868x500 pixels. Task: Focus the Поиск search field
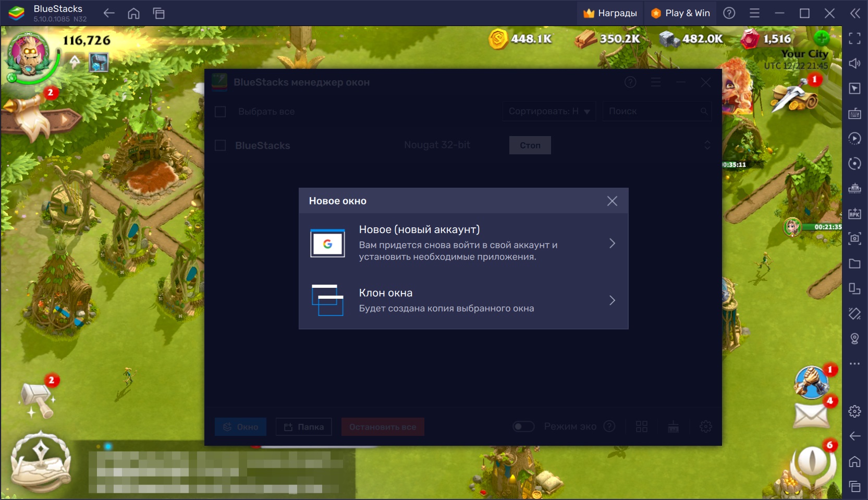pos(657,111)
